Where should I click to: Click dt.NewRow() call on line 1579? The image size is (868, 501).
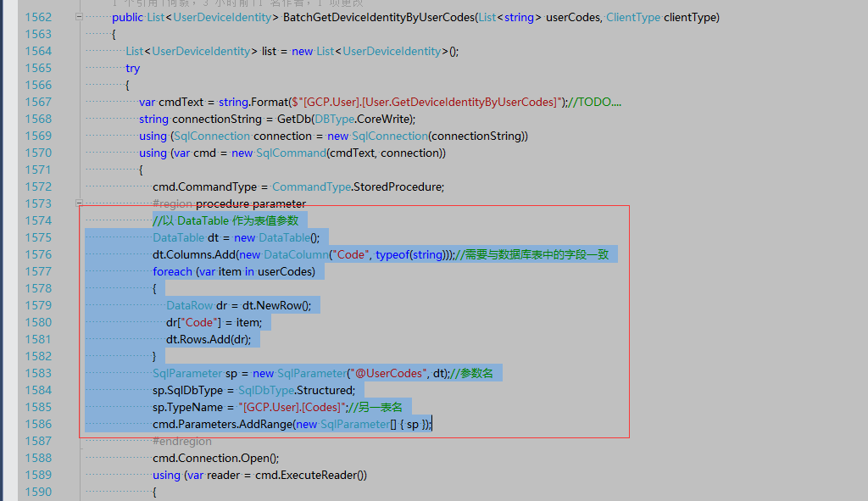pyautogui.click(x=277, y=305)
